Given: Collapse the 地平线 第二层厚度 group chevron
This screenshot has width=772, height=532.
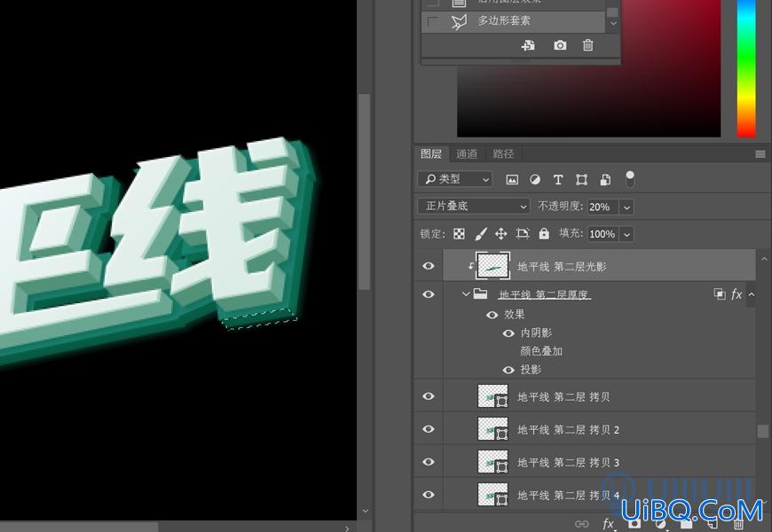Looking at the screenshot, I should click(x=466, y=294).
